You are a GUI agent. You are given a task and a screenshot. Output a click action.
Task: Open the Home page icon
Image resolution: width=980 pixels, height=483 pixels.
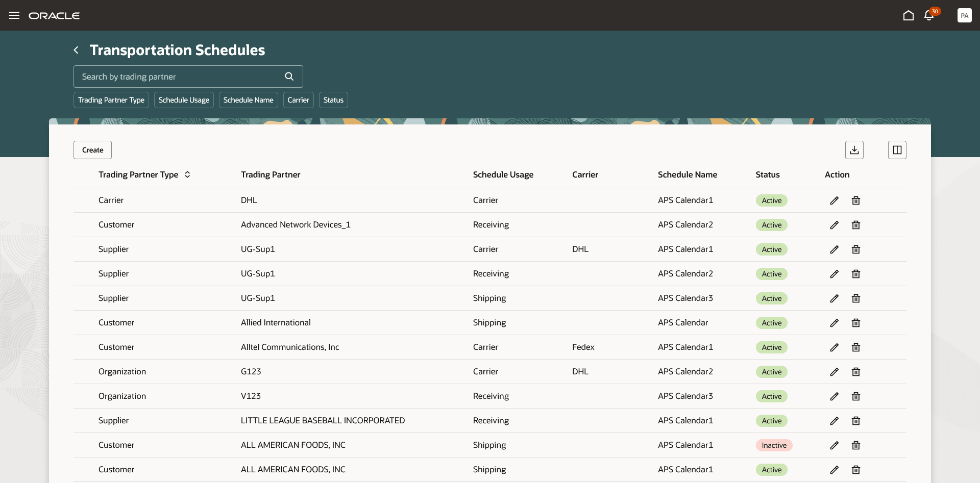coord(908,15)
